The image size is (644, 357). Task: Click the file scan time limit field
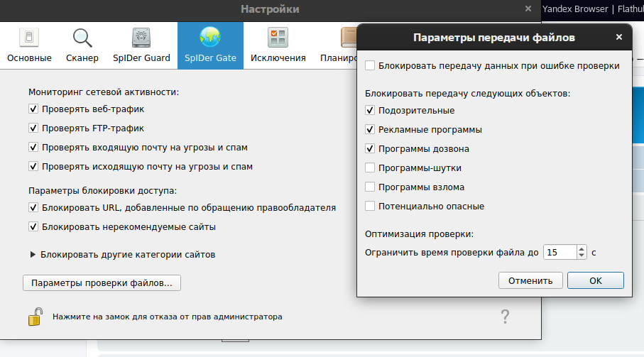[x=560, y=253]
